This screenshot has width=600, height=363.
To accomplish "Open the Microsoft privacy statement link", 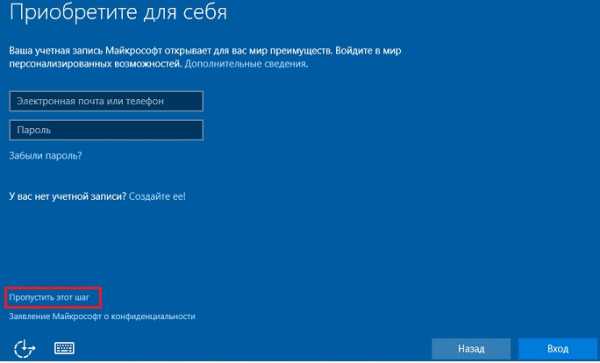I will 102,316.
